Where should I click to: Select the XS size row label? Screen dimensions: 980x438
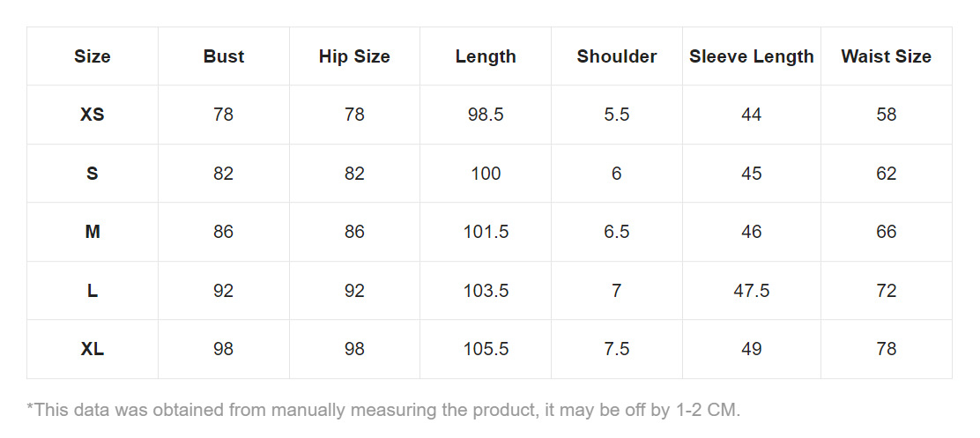(x=93, y=115)
